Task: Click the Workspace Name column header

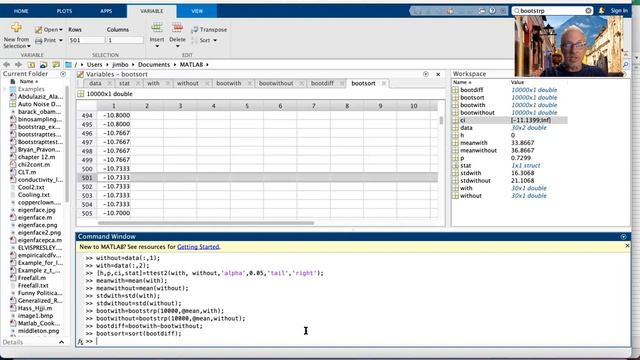Action: [x=462, y=82]
